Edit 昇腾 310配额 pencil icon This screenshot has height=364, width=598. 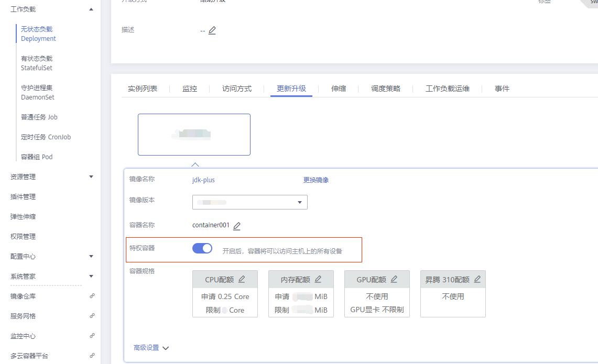pos(477,280)
